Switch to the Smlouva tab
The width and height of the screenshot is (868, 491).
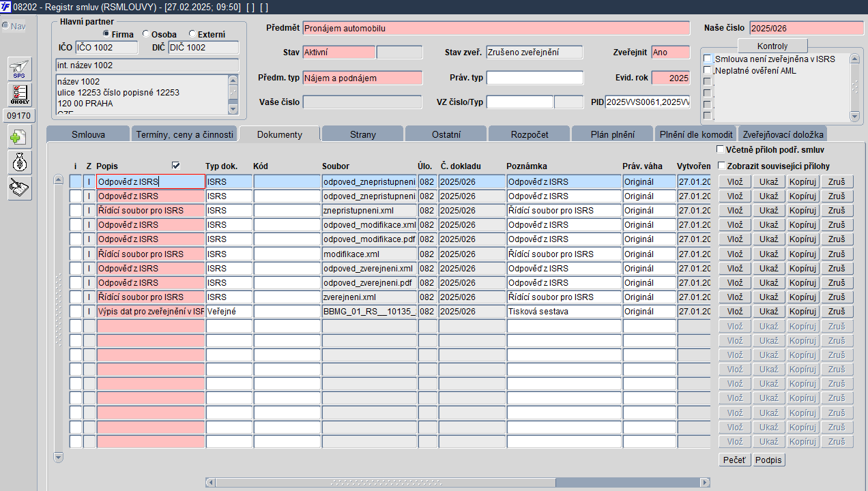tap(88, 134)
